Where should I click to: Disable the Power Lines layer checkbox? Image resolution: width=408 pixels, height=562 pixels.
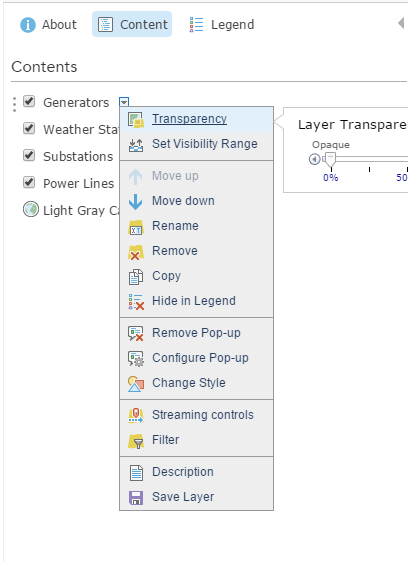click(29, 182)
